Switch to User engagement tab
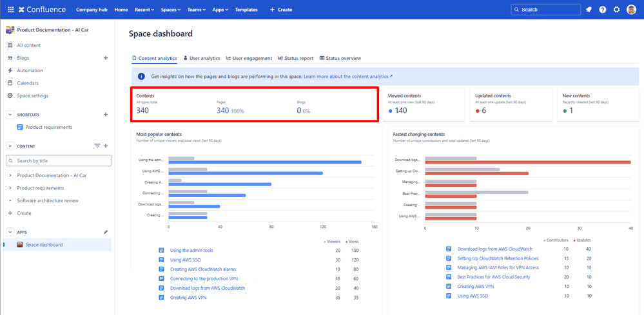644x315 pixels. [x=249, y=58]
